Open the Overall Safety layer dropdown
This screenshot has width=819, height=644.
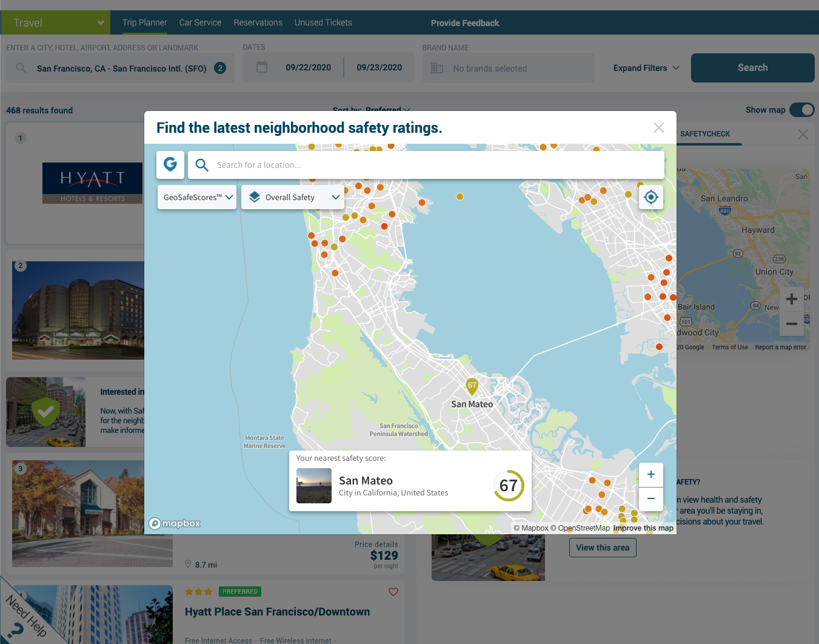(293, 197)
